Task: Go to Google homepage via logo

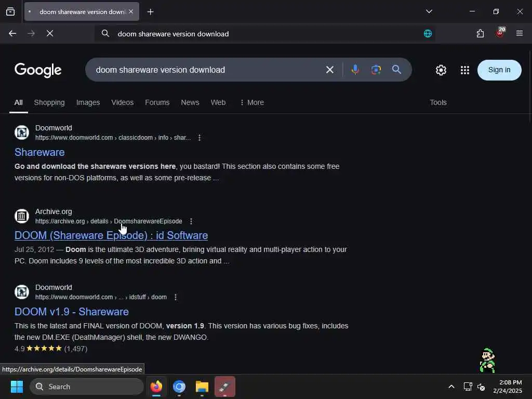Action: [x=38, y=70]
